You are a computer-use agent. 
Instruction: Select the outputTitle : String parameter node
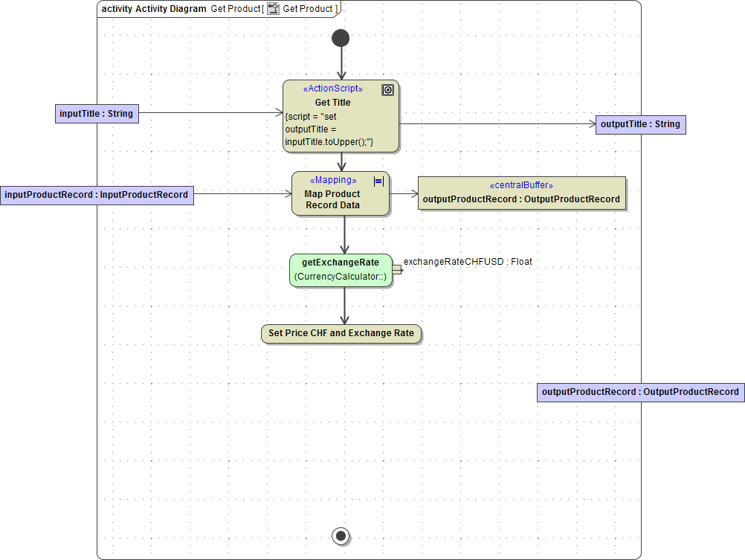point(640,124)
